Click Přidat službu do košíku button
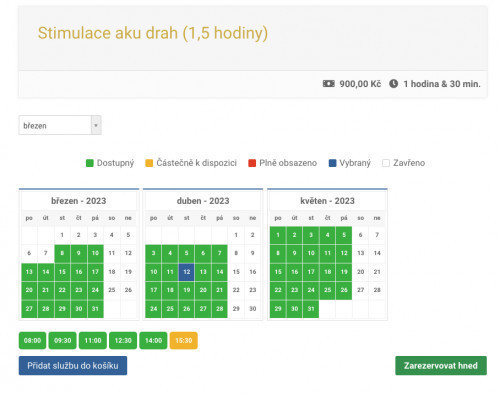This screenshot has height=394, width=500. point(73,366)
